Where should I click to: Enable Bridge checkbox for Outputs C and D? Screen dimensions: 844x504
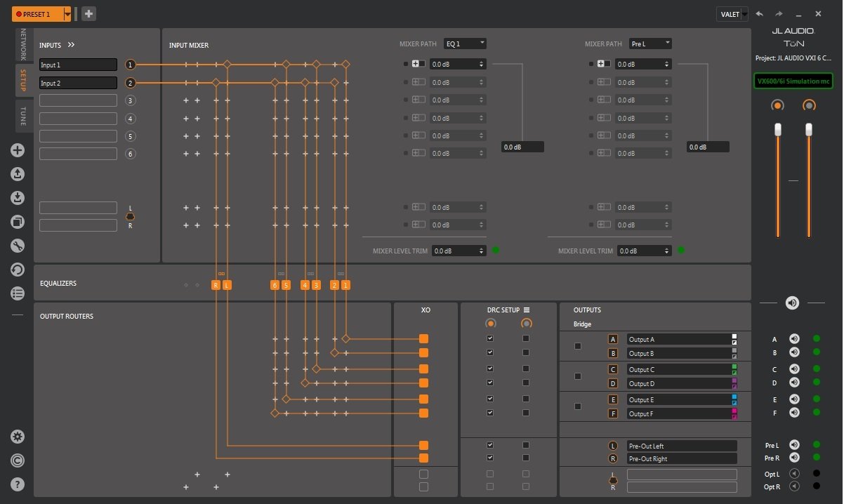click(x=578, y=376)
